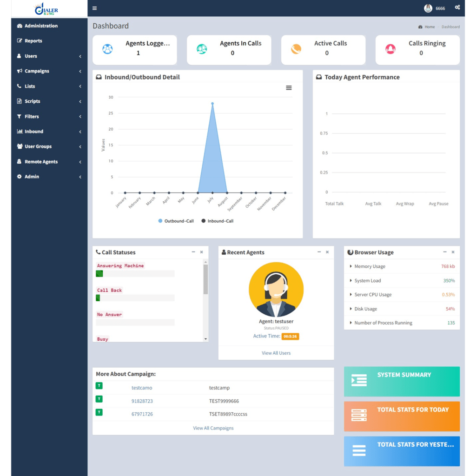Expand the Users sidebar menu

coord(49,56)
